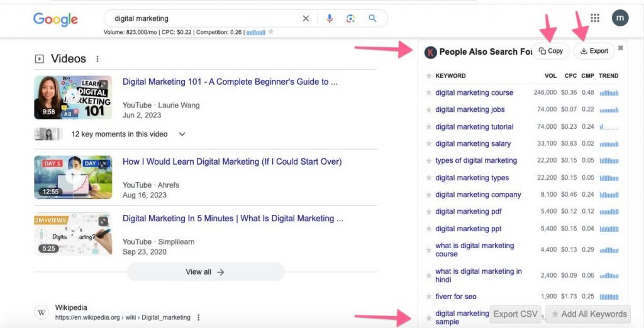The width and height of the screenshot is (644, 328).
Task: Click the Google logo
Action: click(55, 19)
